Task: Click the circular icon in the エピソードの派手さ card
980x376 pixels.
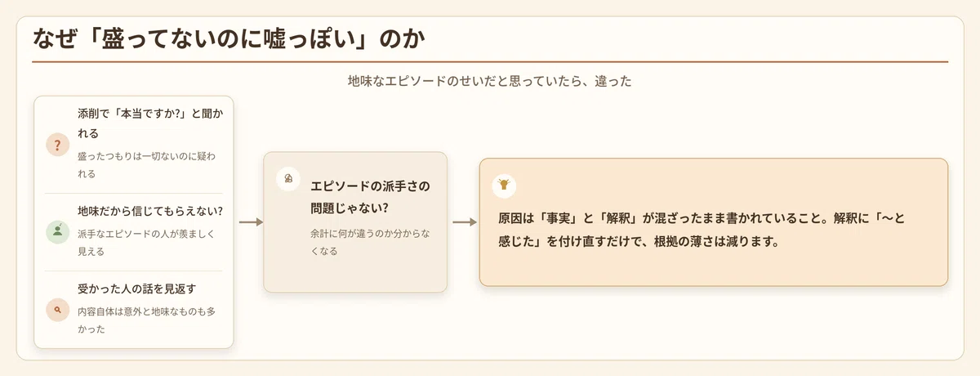Action: (287, 177)
